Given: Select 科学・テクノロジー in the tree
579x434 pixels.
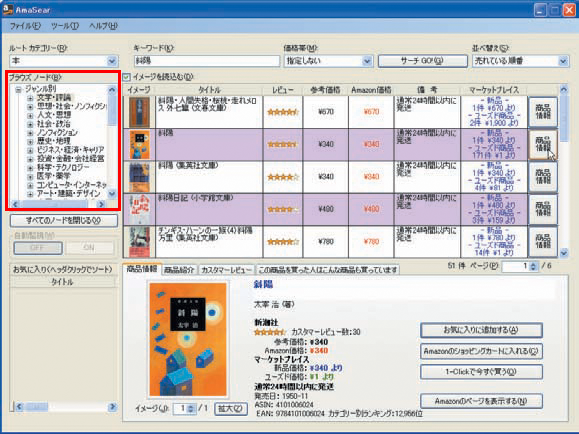Looking at the screenshot, I should pyautogui.click(x=63, y=168).
